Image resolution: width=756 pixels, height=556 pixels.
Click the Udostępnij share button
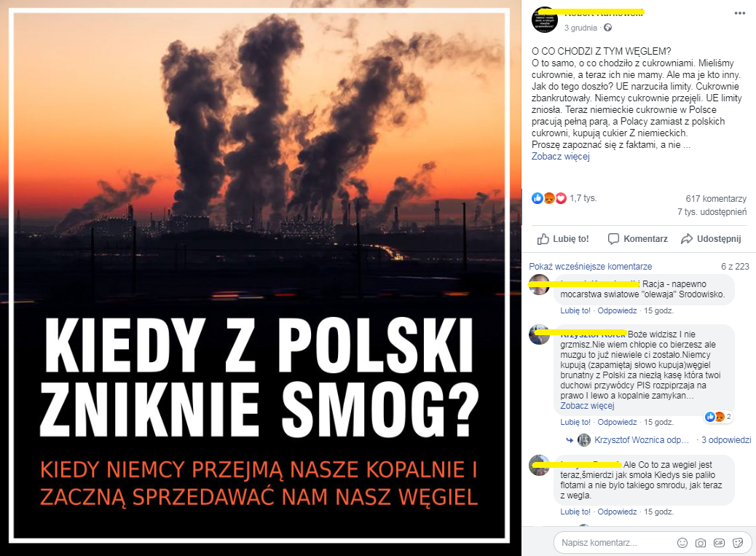pyautogui.click(x=711, y=239)
